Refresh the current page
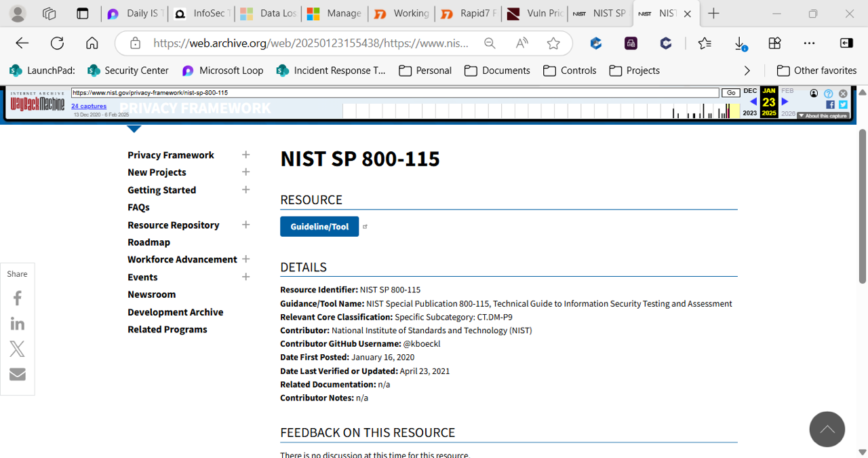 58,43
